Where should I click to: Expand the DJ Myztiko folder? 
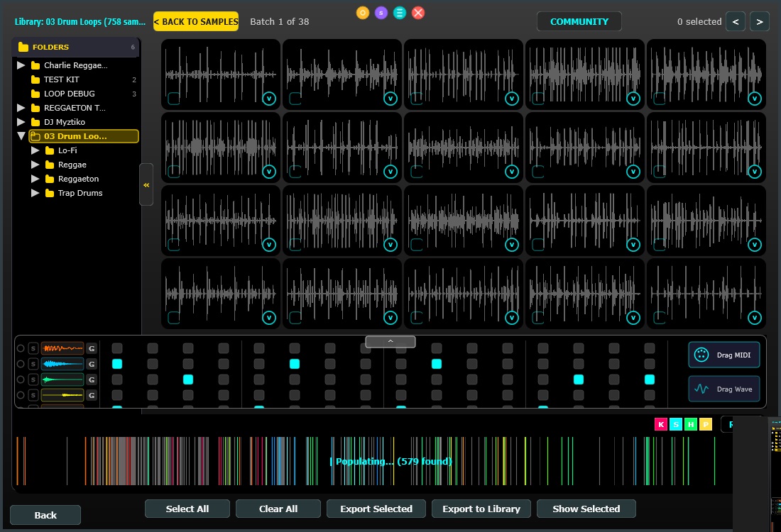pos(21,122)
